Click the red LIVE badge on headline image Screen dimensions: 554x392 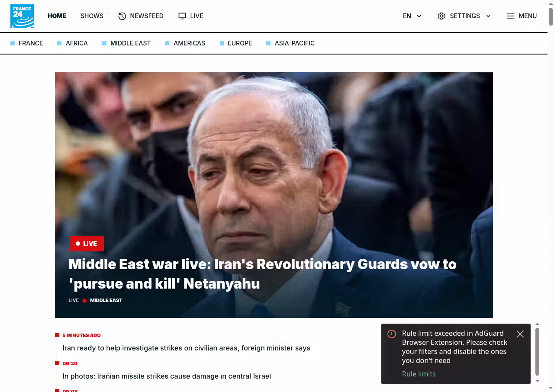point(86,244)
